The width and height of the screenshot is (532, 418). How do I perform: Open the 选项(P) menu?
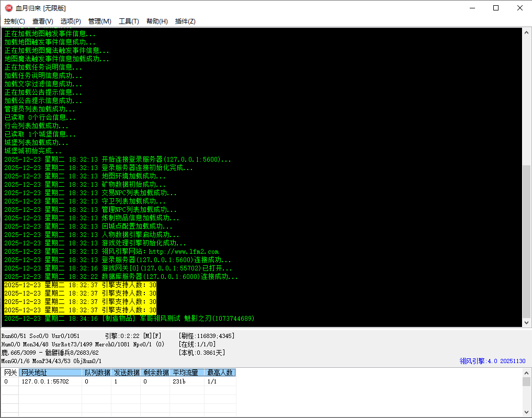71,21
